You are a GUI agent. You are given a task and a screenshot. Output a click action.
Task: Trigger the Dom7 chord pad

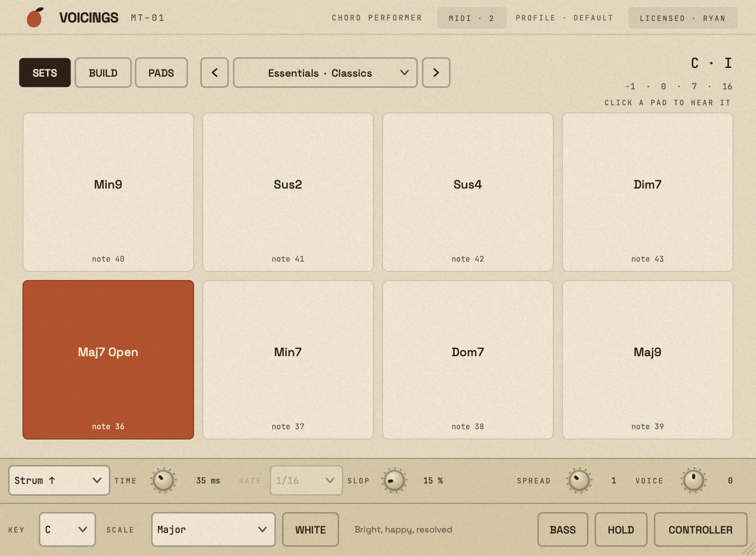468,360
